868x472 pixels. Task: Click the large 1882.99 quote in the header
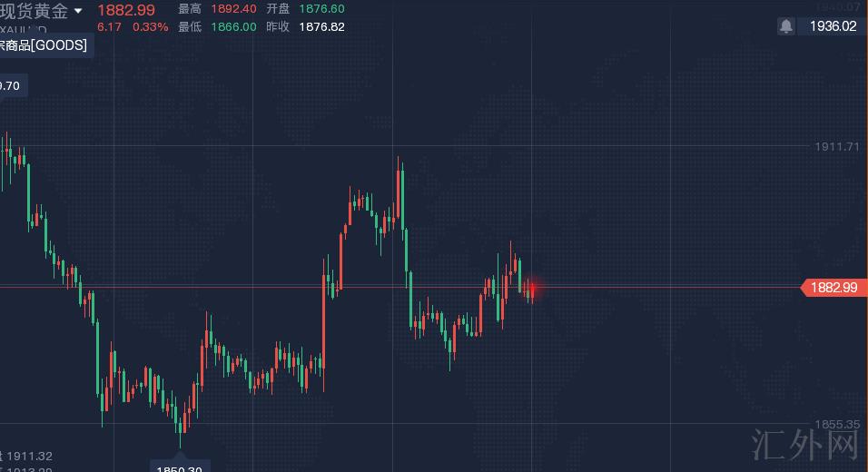[126, 10]
